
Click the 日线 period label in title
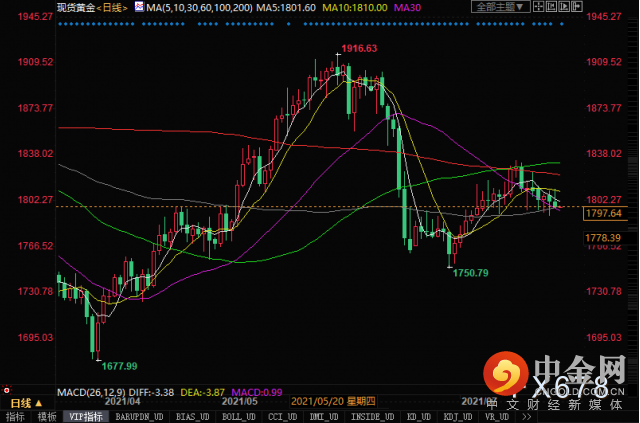pyautogui.click(x=112, y=8)
